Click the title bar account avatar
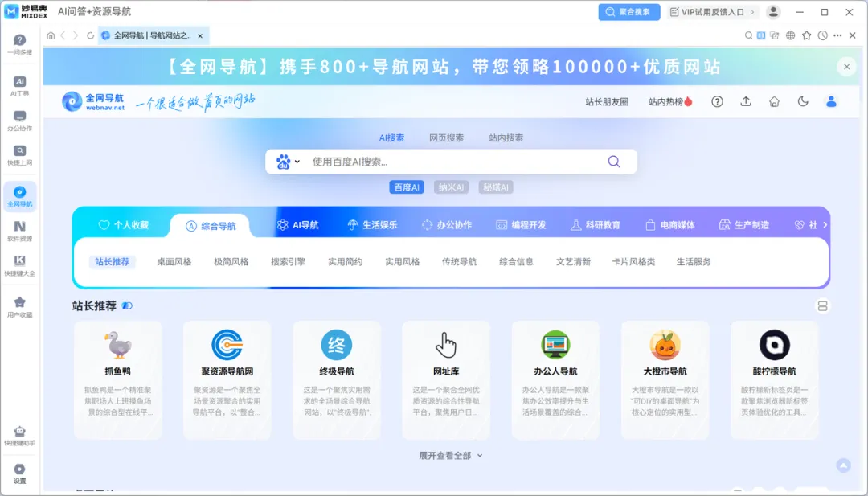Viewport: 868px width, 496px height. [773, 11]
